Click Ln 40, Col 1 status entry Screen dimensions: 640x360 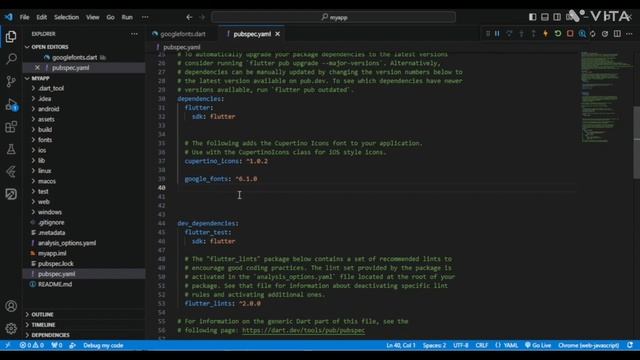[x=400, y=345]
